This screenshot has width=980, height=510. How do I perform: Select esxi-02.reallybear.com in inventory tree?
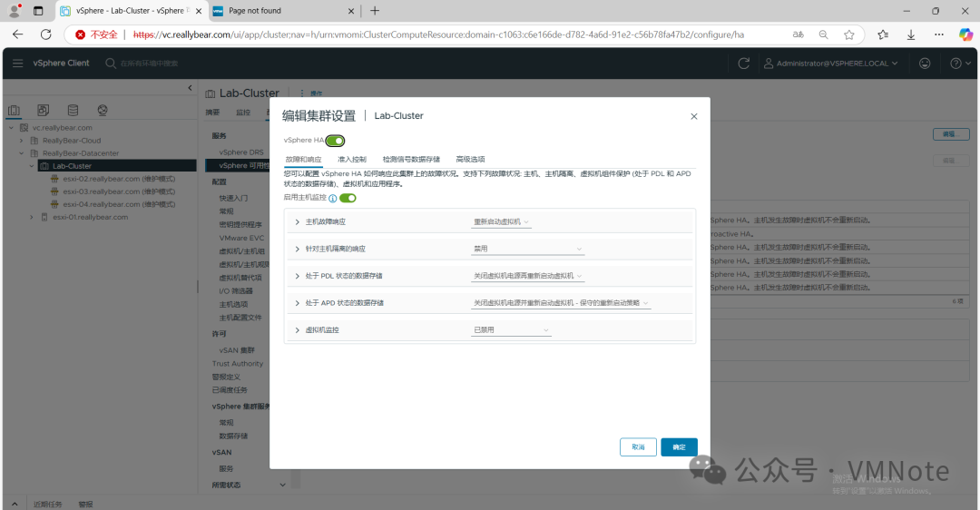119,179
